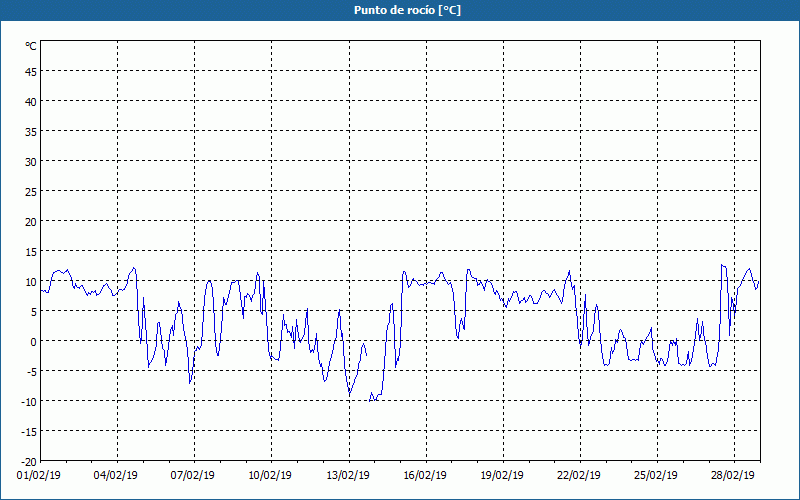The image size is (800, 500).
Task: Click y-axis label 20
Action: coord(31,222)
